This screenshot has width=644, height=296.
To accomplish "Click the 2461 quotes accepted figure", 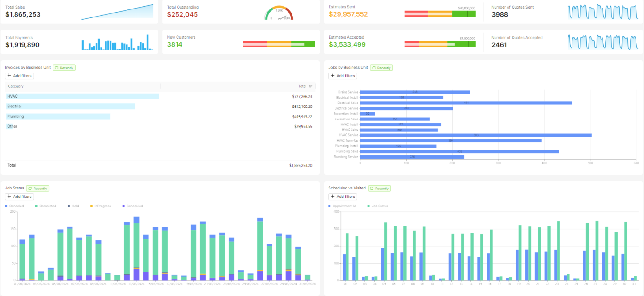I will 499,45.
